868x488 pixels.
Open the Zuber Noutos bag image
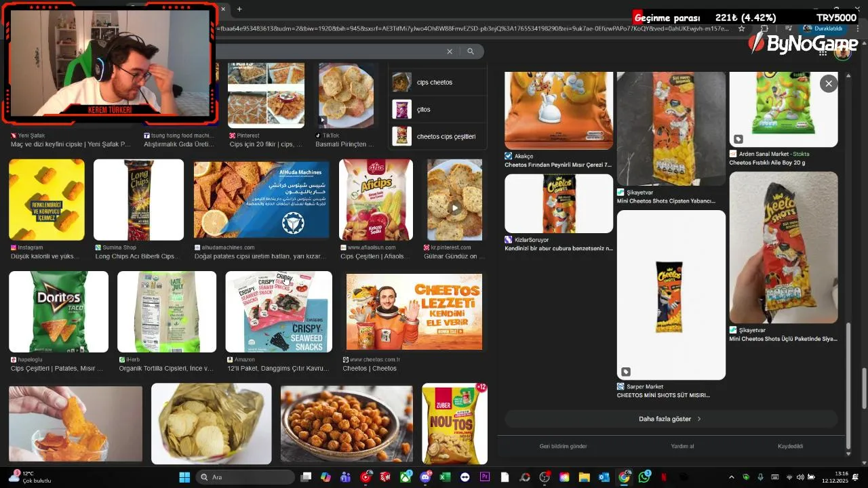click(454, 424)
